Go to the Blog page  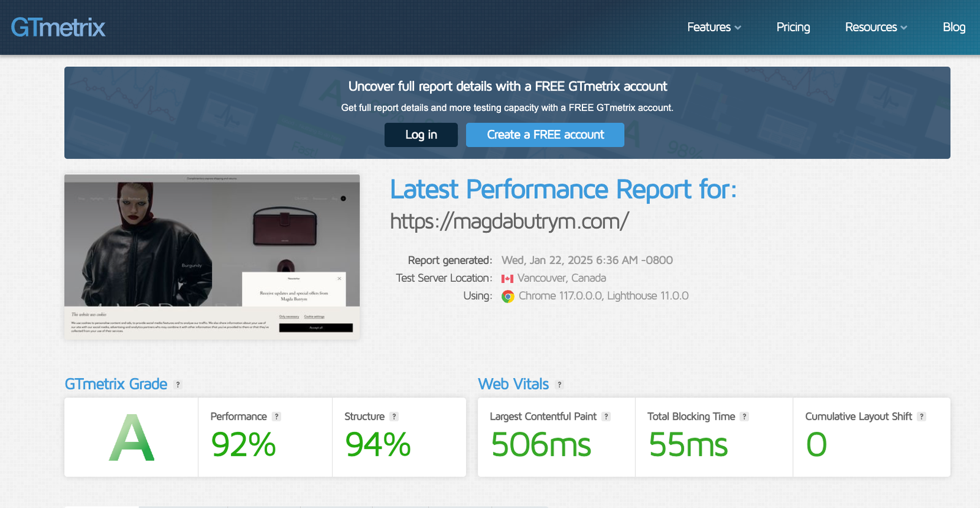click(954, 27)
